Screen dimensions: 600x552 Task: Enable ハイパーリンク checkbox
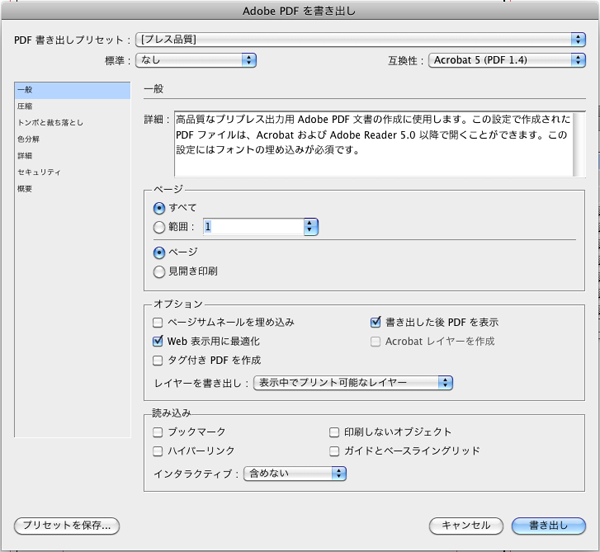click(x=158, y=451)
